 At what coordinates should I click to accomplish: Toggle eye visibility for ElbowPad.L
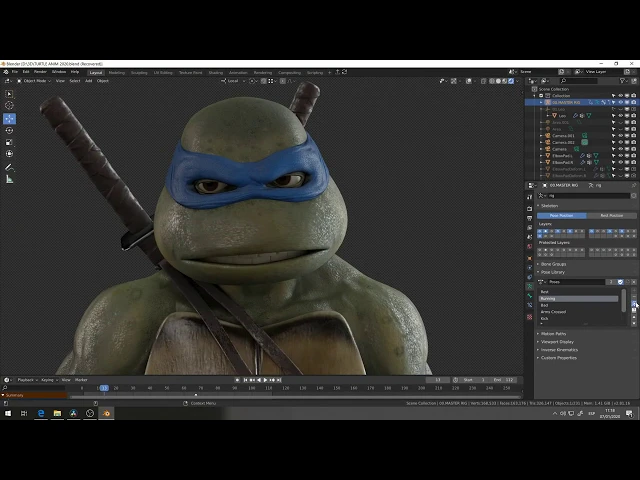620,156
